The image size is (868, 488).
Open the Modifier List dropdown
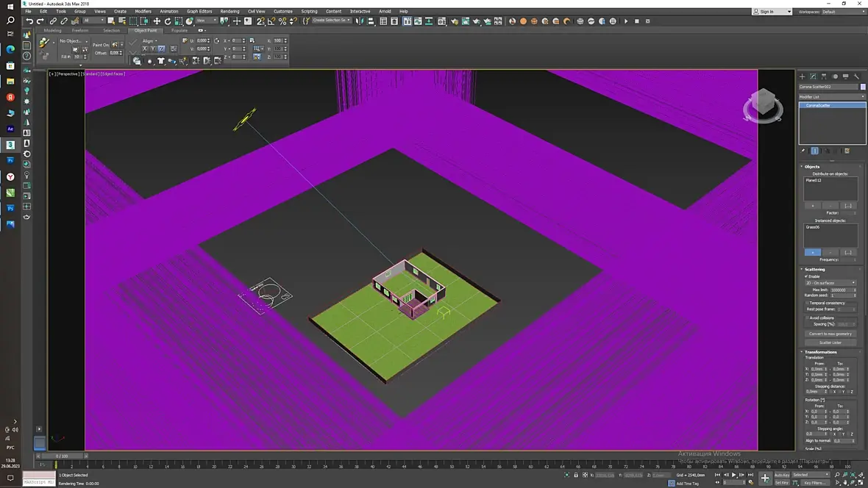point(831,97)
